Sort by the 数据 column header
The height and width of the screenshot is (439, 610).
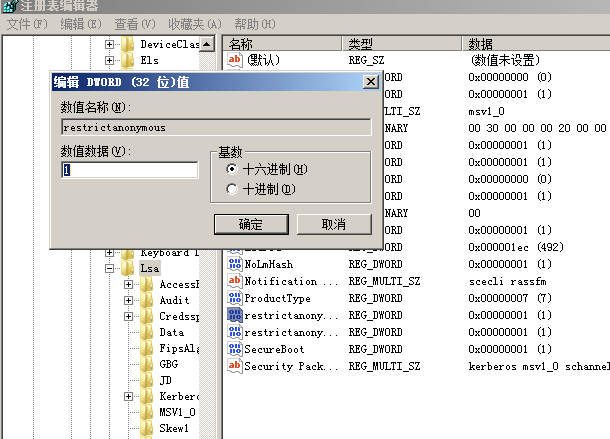point(536,44)
